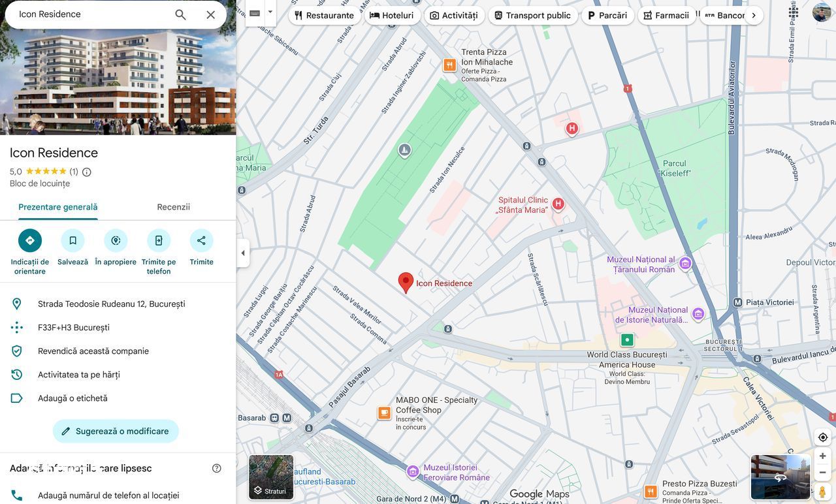The height and width of the screenshot is (504, 836).
Task: Send location to phone (Trimite pe telefon)
Action: point(159,241)
